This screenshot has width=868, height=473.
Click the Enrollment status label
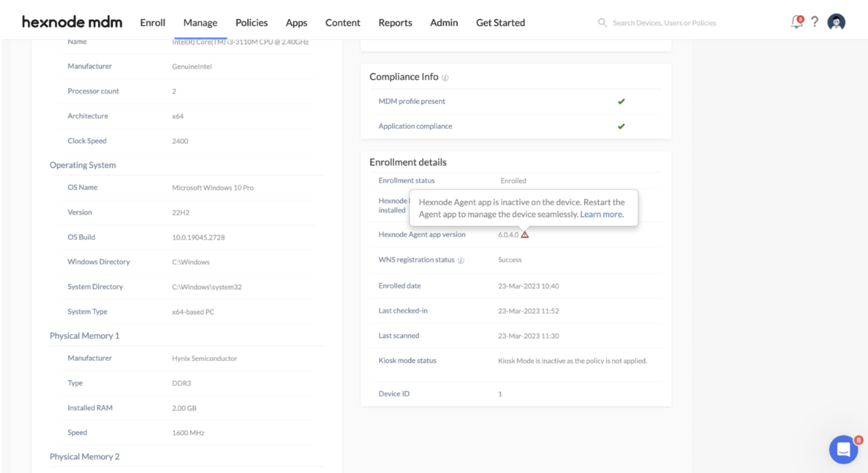pos(406,180)
